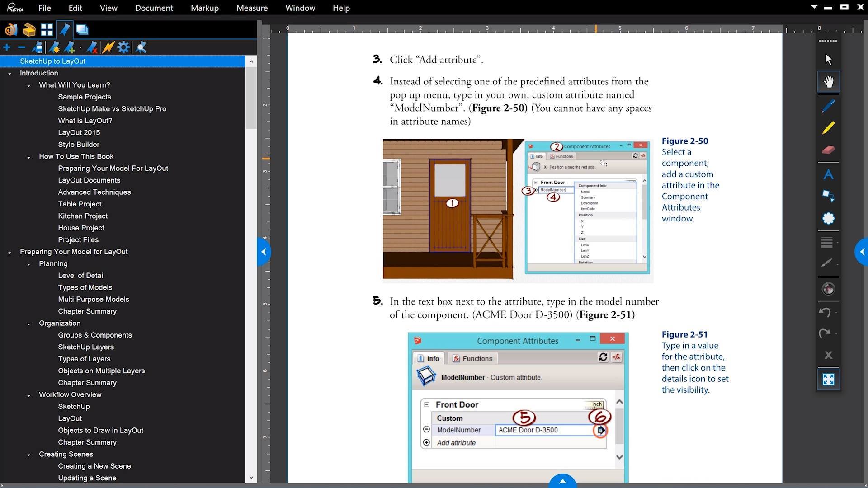Open the Markup menu
868x488 pixels.
(204, 8)
